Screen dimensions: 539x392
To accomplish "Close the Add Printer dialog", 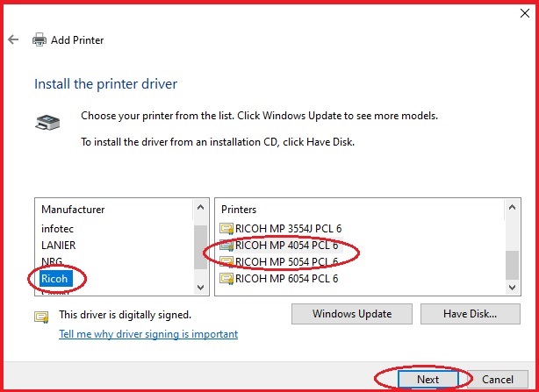I will (525, 13).
